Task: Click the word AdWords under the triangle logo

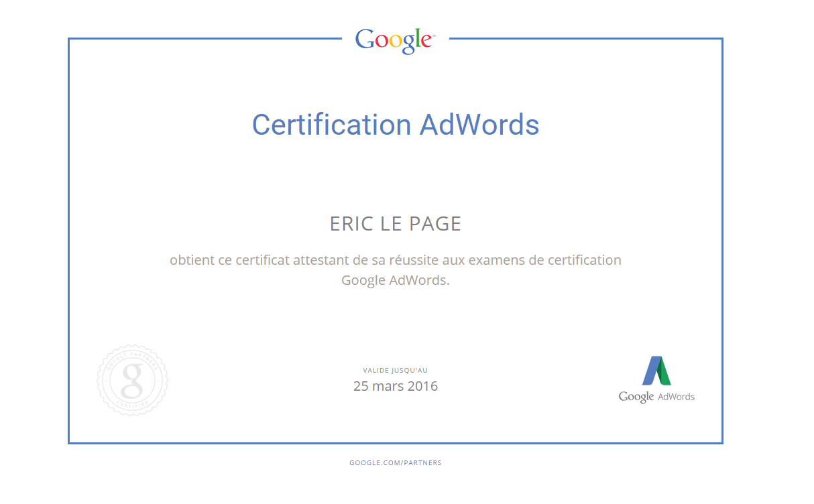Action: tap(676, 397)
